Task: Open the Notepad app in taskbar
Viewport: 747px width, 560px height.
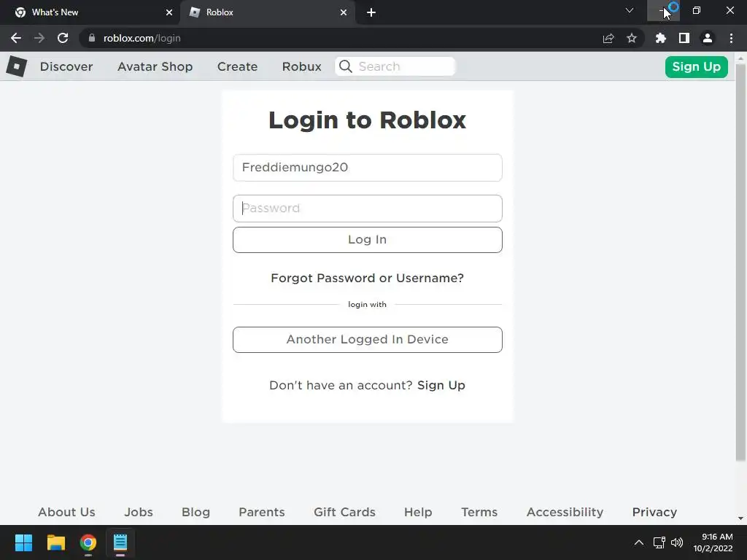Action: click(120, 542)
